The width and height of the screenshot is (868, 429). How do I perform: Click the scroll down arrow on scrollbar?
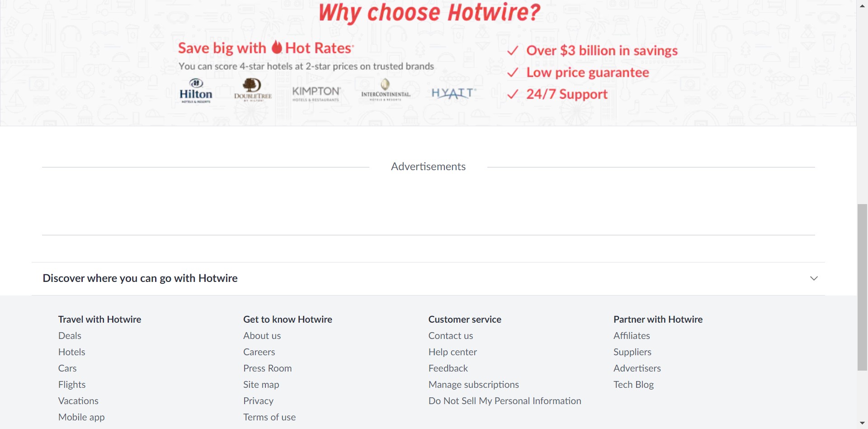(862, 424)
